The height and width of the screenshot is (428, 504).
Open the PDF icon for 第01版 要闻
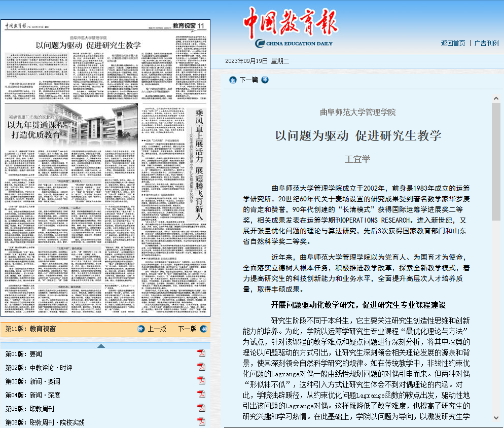[x=201, y=353]
